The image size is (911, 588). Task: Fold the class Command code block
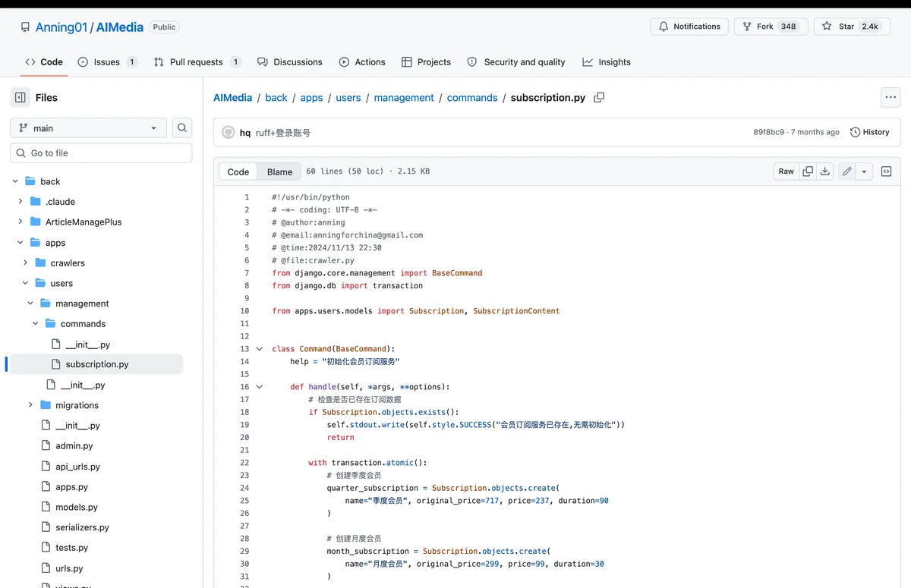(x=260, y=349)
